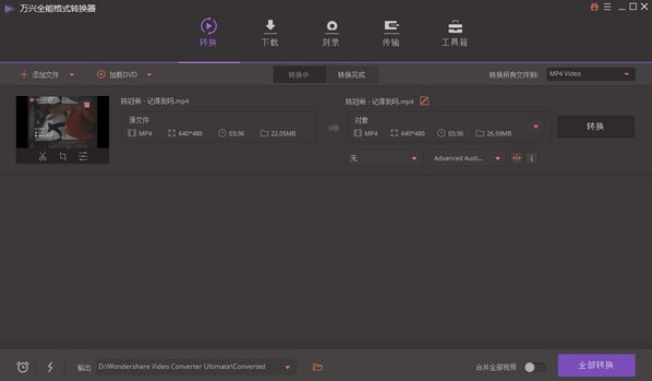Open the 工具箱 toolbox tab

[454, 33]
